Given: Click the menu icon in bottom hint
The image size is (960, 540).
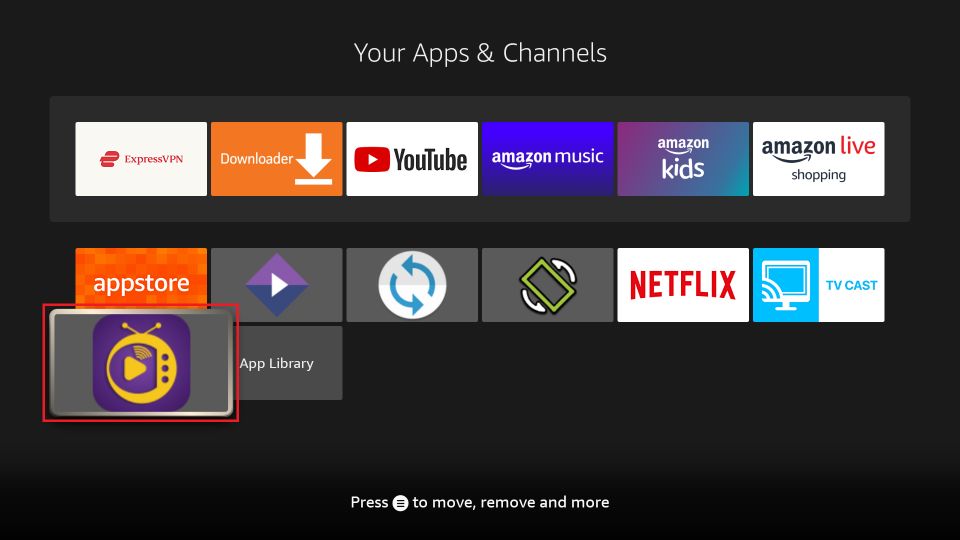Looking at the screenshot, I should (400, 503).
